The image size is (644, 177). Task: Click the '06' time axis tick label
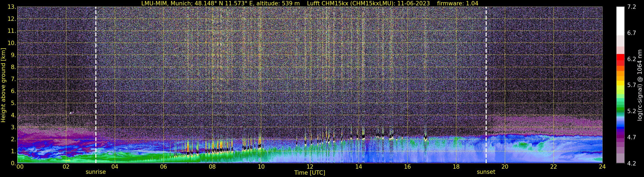pyautogui.click(x=164, y=167)
